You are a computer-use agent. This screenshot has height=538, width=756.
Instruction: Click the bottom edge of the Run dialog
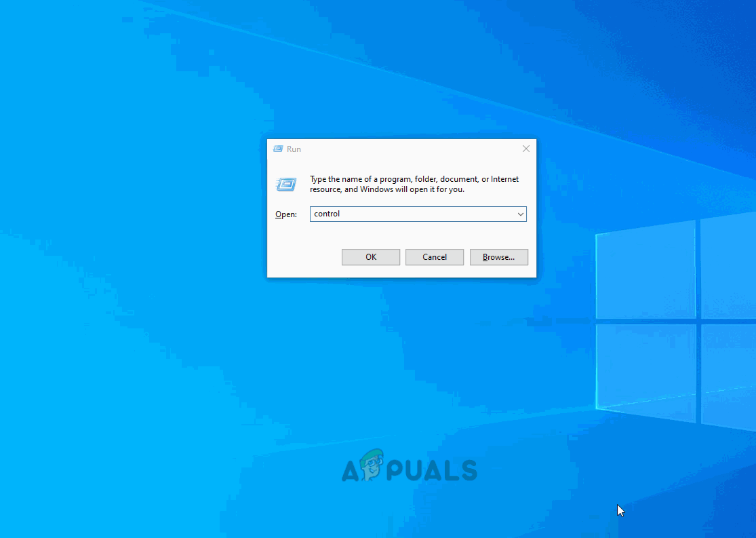pos(401,275)
